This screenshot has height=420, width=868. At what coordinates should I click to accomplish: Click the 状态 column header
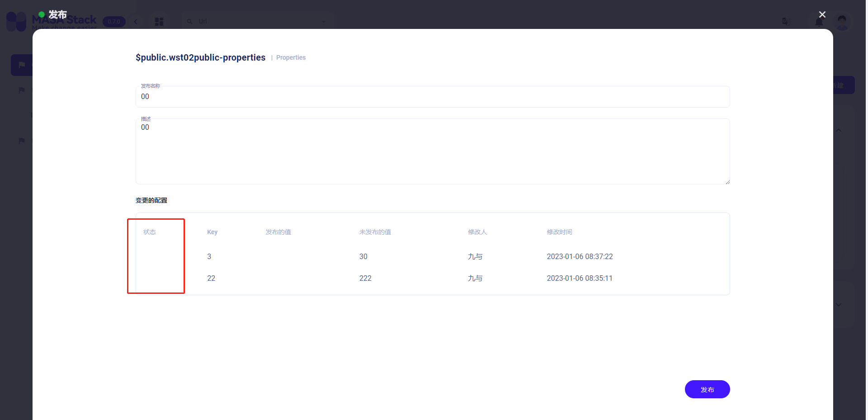[150, 232]
